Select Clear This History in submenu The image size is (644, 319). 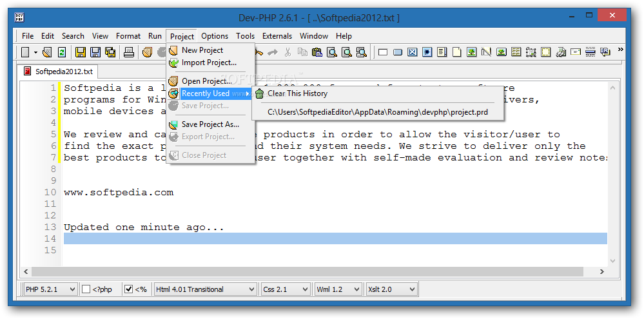point(378,93)
